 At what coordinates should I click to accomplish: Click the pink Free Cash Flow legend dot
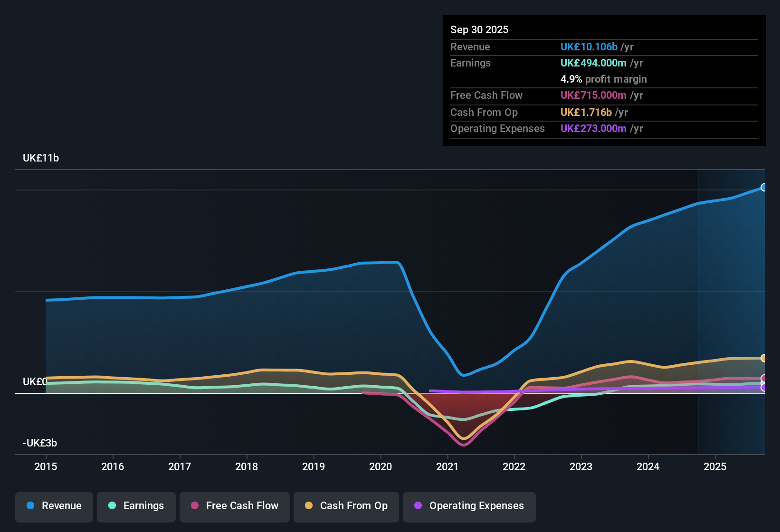[x=195, y=506]
